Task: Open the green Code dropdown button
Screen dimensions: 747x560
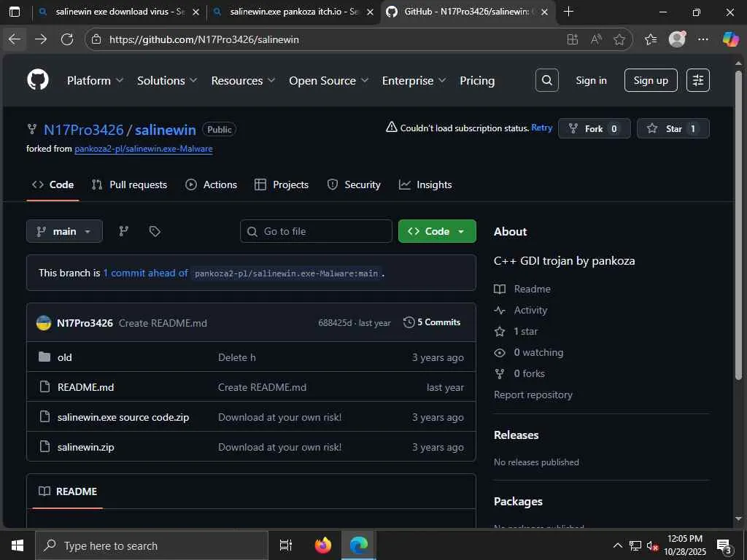Action: tap(437, 231)
